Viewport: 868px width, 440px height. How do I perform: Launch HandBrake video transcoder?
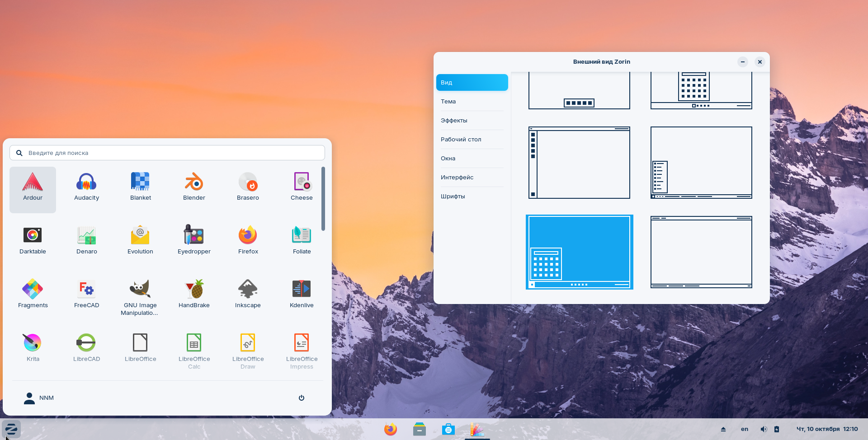tap(194, 297)
